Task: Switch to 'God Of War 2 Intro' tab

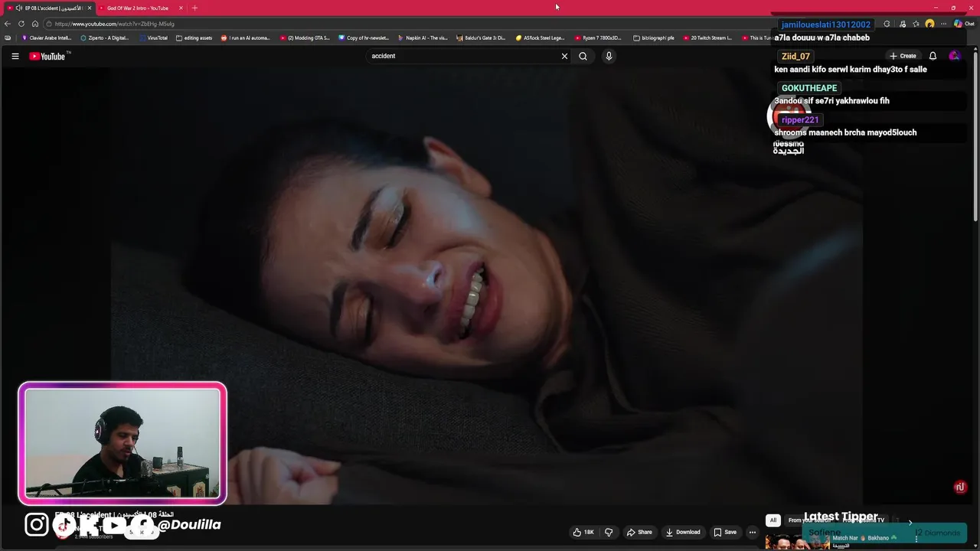Action: click(138, 8)
